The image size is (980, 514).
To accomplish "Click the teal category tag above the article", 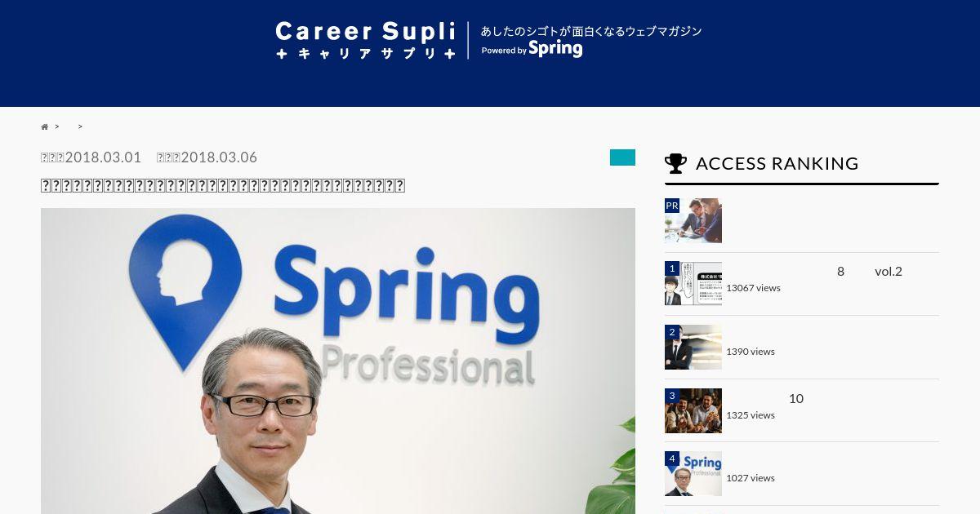I will point(622,157).
